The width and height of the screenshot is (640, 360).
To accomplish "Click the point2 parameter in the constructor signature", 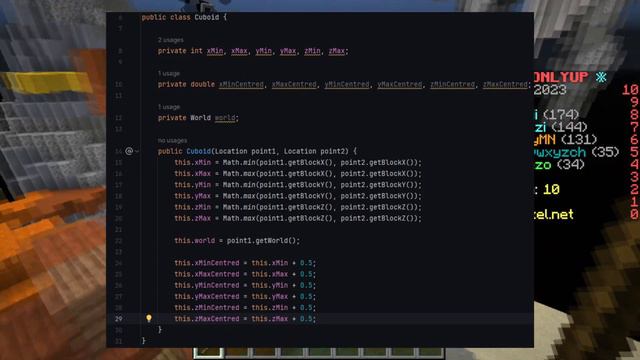I will pos(332,151).
